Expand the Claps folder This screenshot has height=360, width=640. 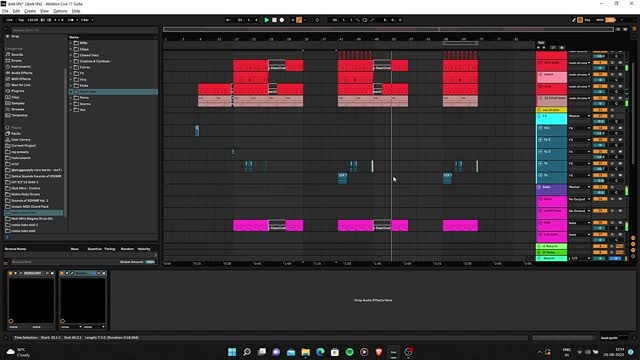pos(71,49)
